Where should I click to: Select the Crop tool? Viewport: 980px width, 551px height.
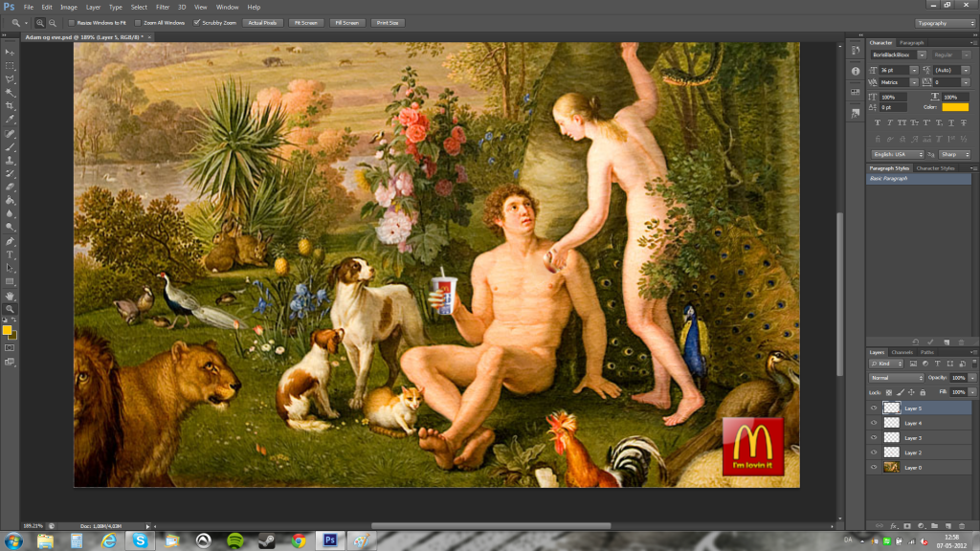[x=10, y=106]
